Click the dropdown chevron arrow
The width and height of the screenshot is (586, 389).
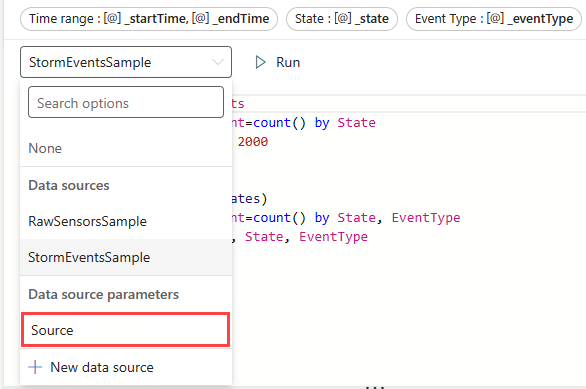pos(218,62)
